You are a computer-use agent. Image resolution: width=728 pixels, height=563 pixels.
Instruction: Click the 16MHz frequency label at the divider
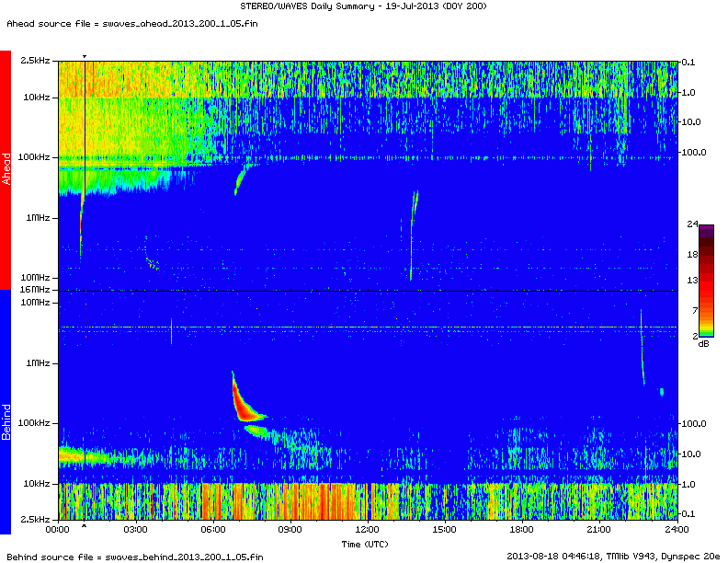(x=35, y=290)
